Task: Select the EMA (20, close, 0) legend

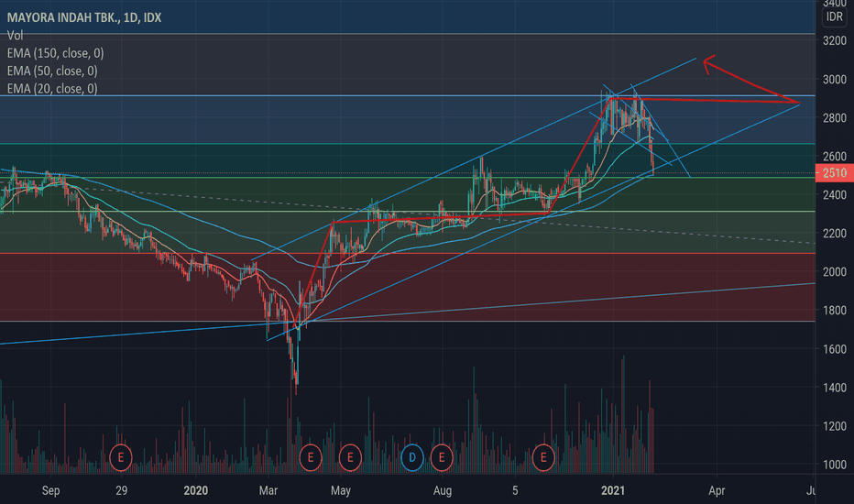Action: click(52, 88)
